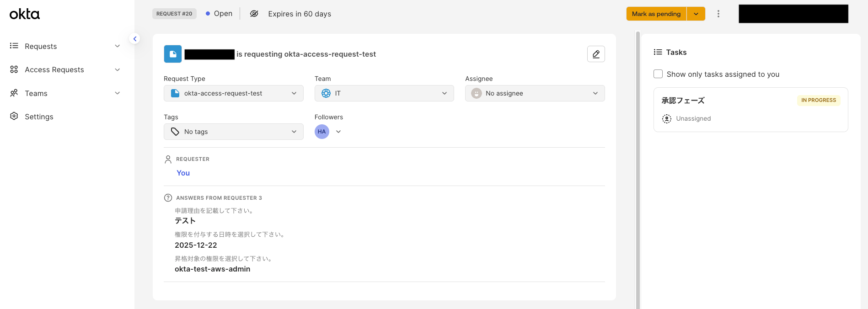This screenshot has width=868, height=309.
Task: Open the Team dropdown showing IT
Action: pyautogui.click(x=384, y=93)
